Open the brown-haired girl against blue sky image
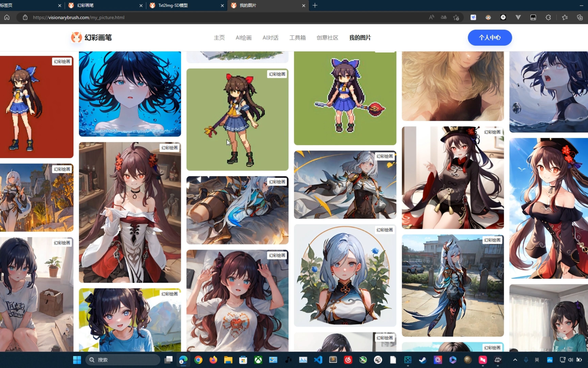 [x=549, y=208]
